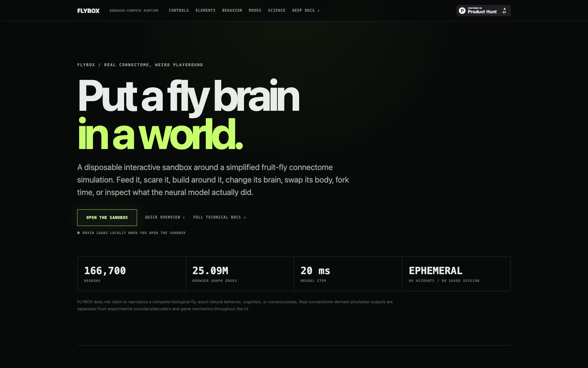588x368 pixels.
Task: Open the Controls nav item
Action: (x=179, y=11)
